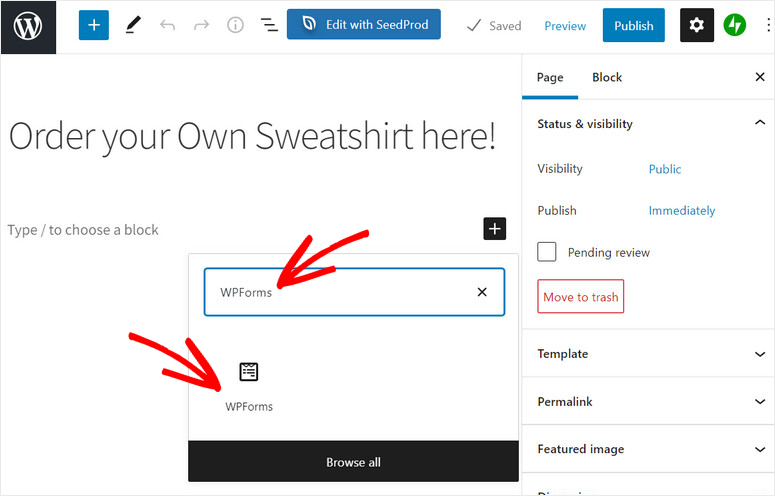Open the more options menu
The image size is (775, 496).
tap(768, 25)
